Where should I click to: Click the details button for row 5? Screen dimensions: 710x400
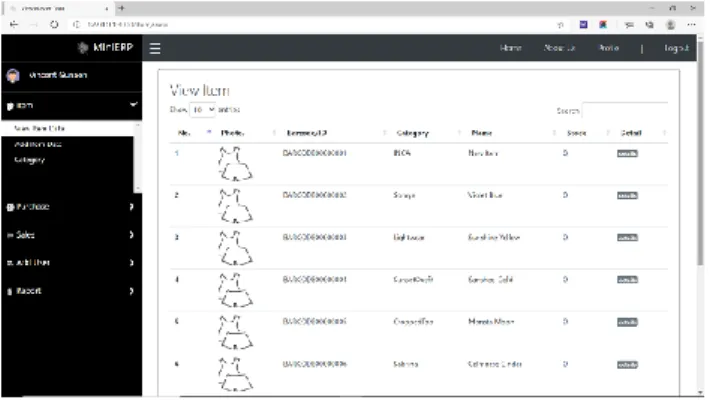pyautogui.click(x=627, y=322)
